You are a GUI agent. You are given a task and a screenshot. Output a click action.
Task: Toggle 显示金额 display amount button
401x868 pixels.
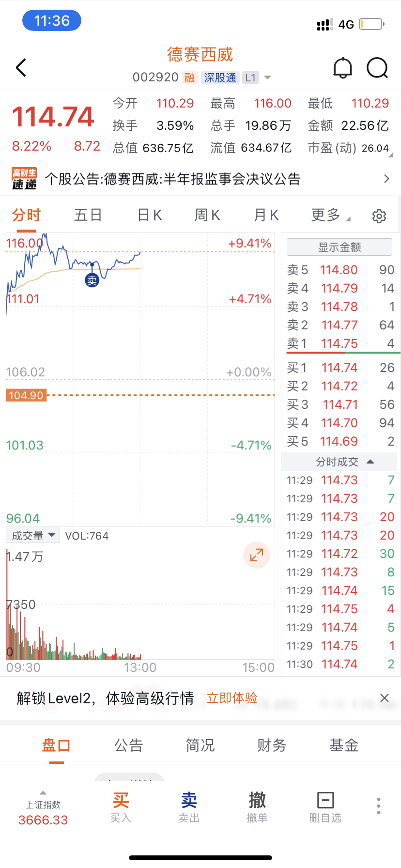(x=339, y=247)
